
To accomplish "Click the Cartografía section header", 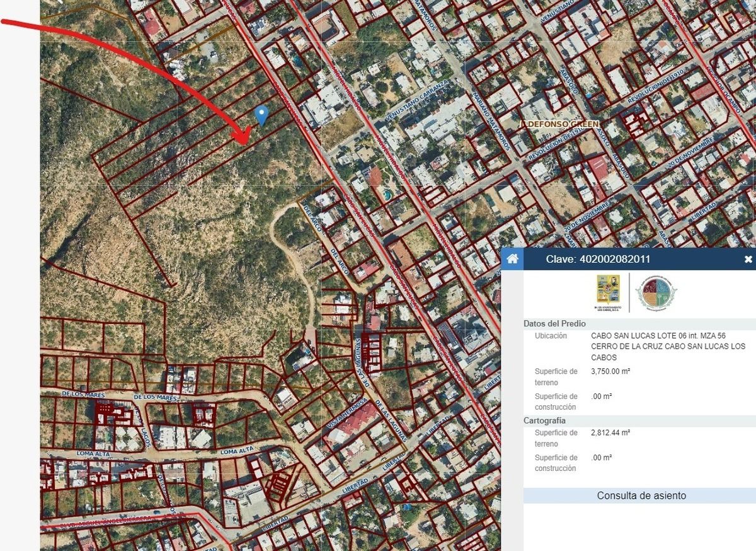I will pos(544,420).
